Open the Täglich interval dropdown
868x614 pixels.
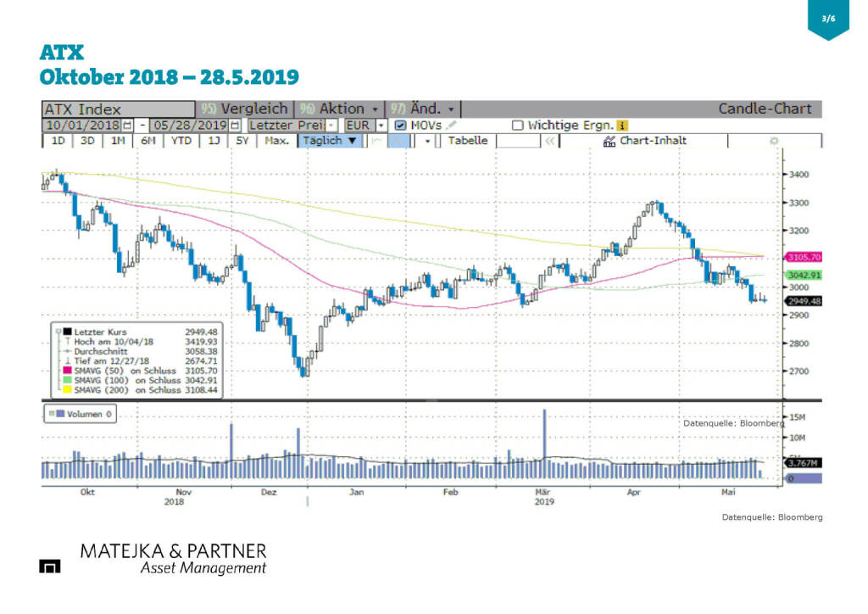(x=331, y=141)
